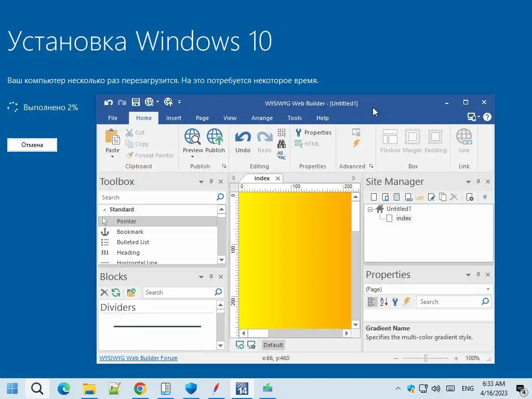Click the Default breakpoint button
Image resolution: width=532 pixels, height=399 pixels.
click(273, 345)
